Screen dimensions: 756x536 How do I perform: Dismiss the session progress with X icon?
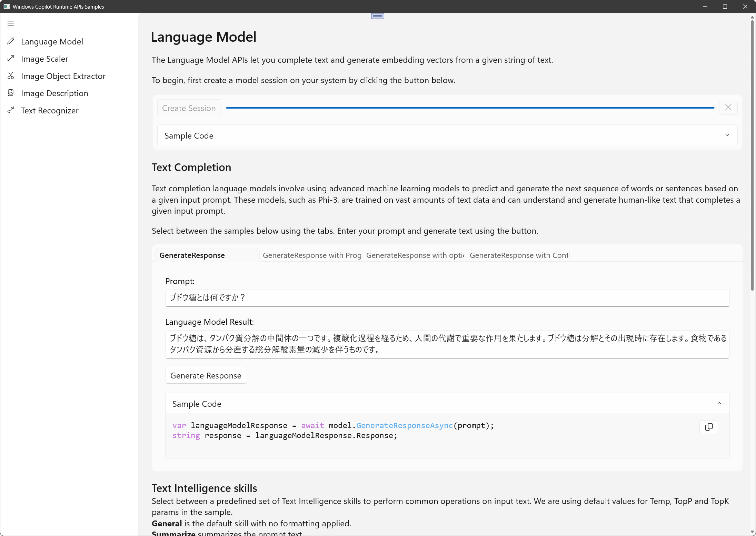728,108
